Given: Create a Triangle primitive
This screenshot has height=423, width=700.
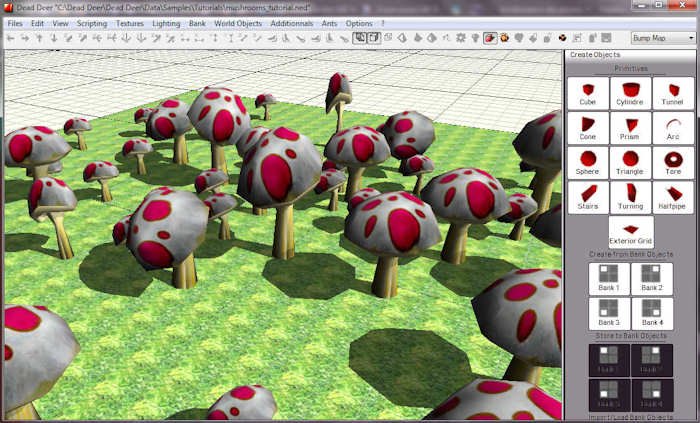Looking at the screenshot, I should pos(630,163).
